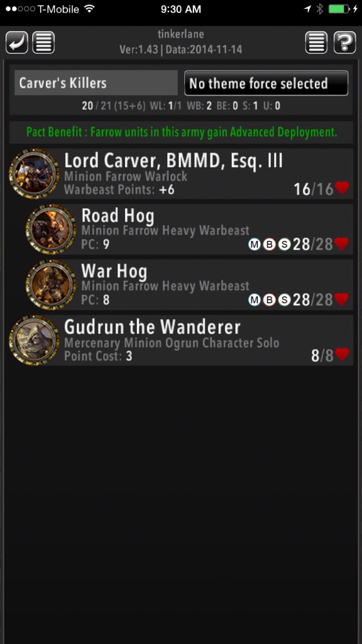The width and height of the screenshot is (362, 644).
Task: Tap War Hog's red heart icon
Action: click(342, 299)
